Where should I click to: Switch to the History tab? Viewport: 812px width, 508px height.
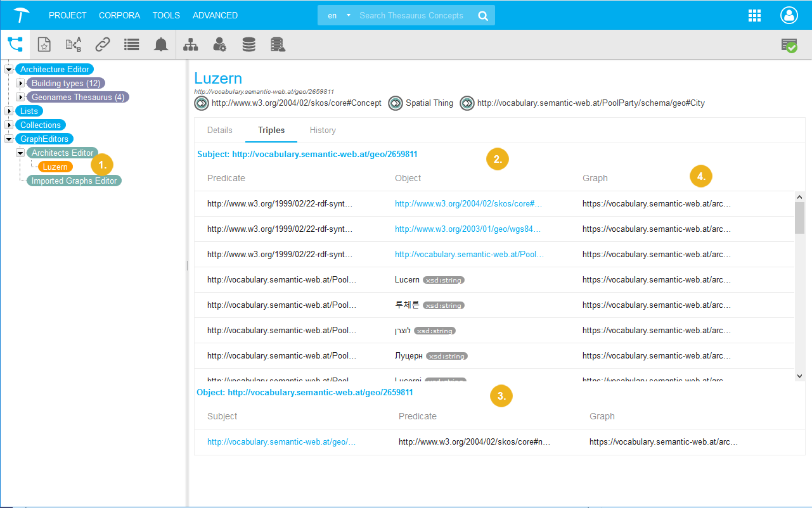[323, 130]
